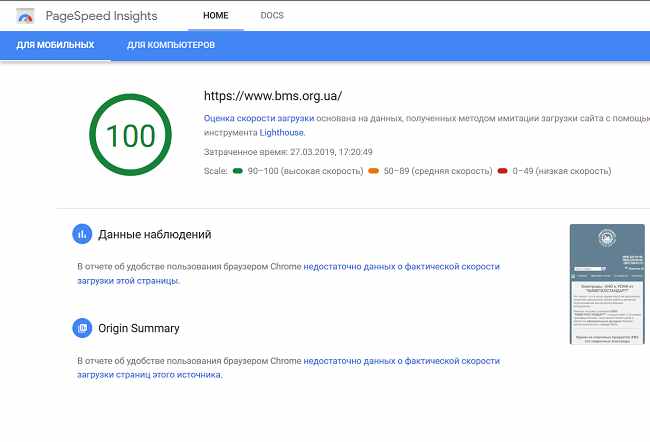The width and height of the screenshot is (650, 442).
Task: Click the Origin Summary heading
Action: pos(139,328)
